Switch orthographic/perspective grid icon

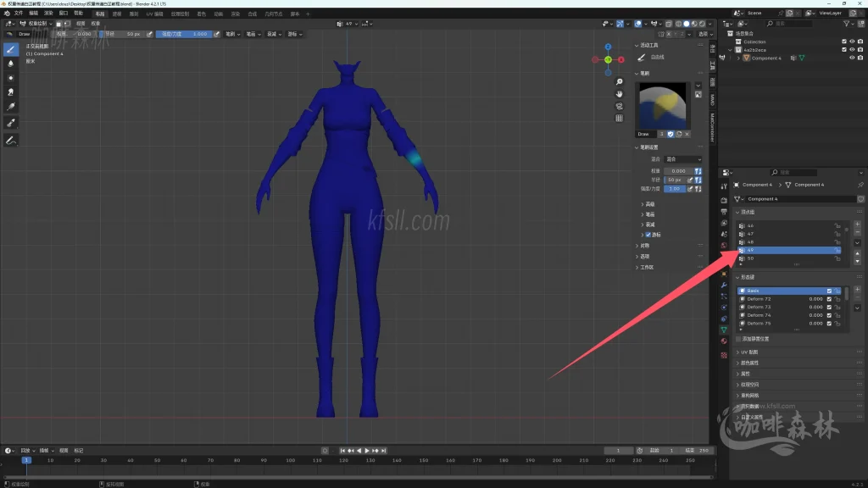[x=619, y=119]
